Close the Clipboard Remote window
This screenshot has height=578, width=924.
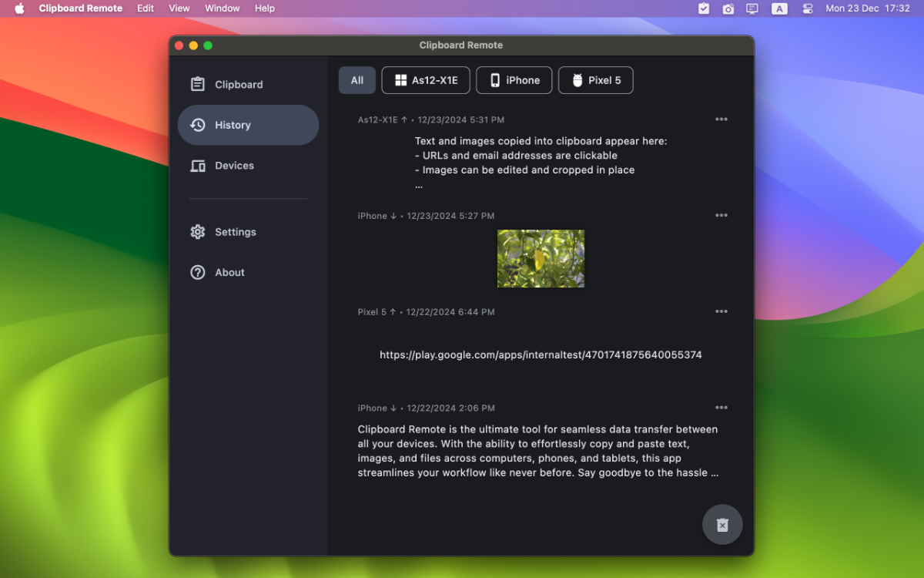179,45
